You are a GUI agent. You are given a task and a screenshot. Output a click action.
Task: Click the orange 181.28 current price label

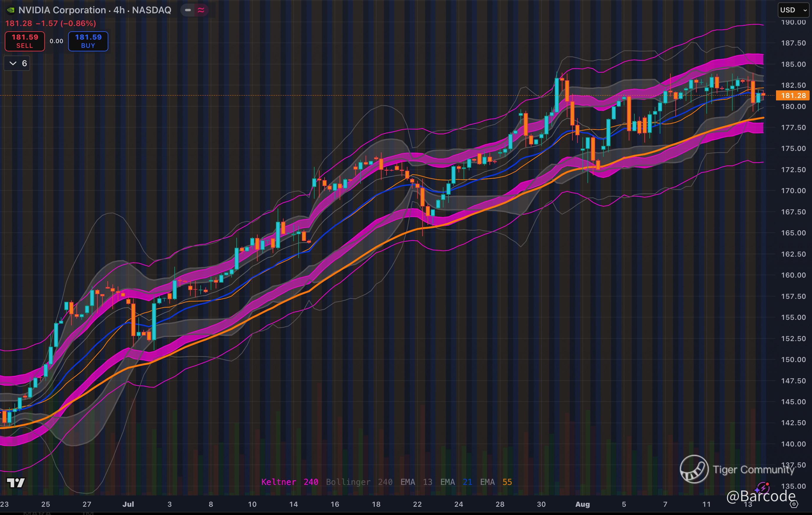click(x=793, y=95)
